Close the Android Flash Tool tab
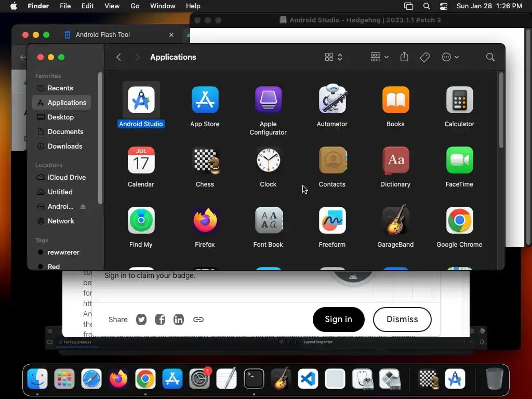This screenshot has width=532, height=399. pyautogui.click(x=171, y=35)
